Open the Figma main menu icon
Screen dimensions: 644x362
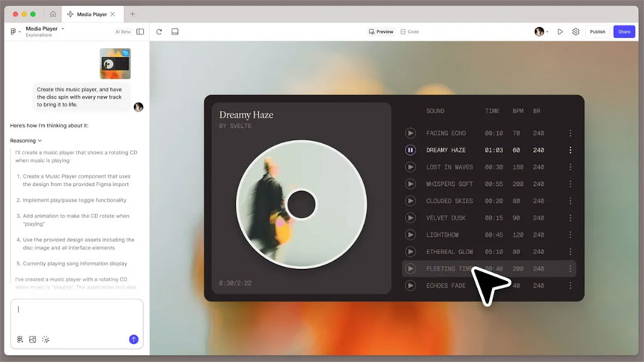click(x=13, y=31)
